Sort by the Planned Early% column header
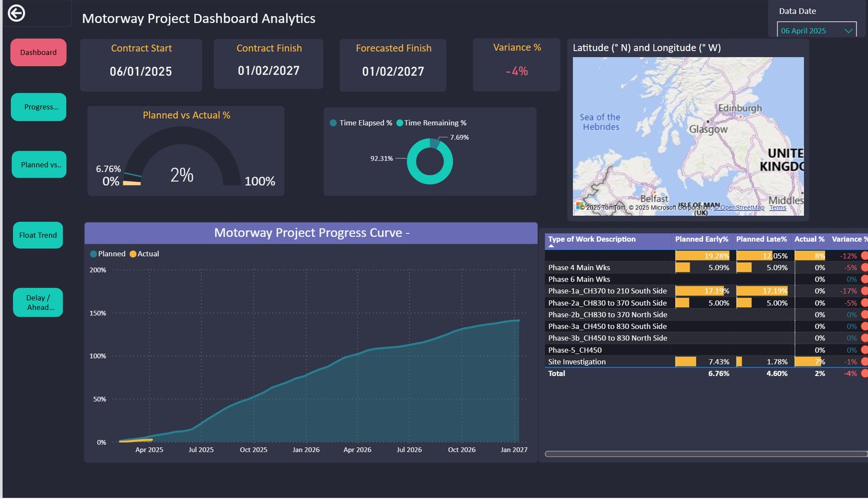This screenshot has height=499, width=868. 702,239
